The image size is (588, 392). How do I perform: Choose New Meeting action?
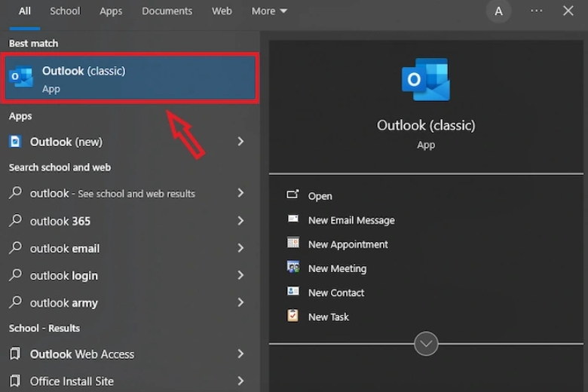337,268
